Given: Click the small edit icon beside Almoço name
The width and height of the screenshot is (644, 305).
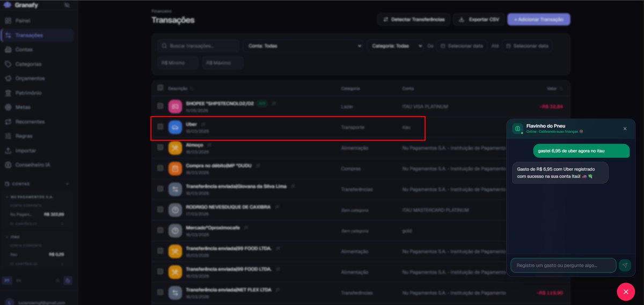Looking at the screenshot, I should (209, 145).
